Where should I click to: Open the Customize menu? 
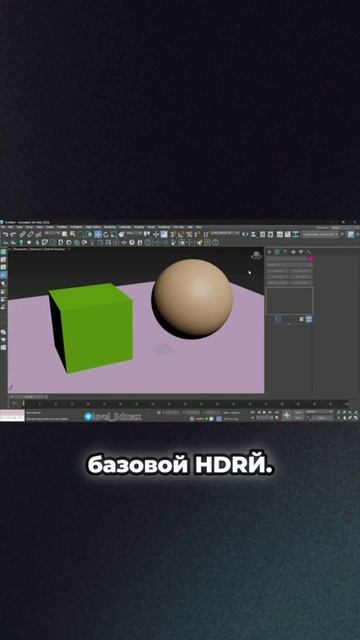click(125, 227)
